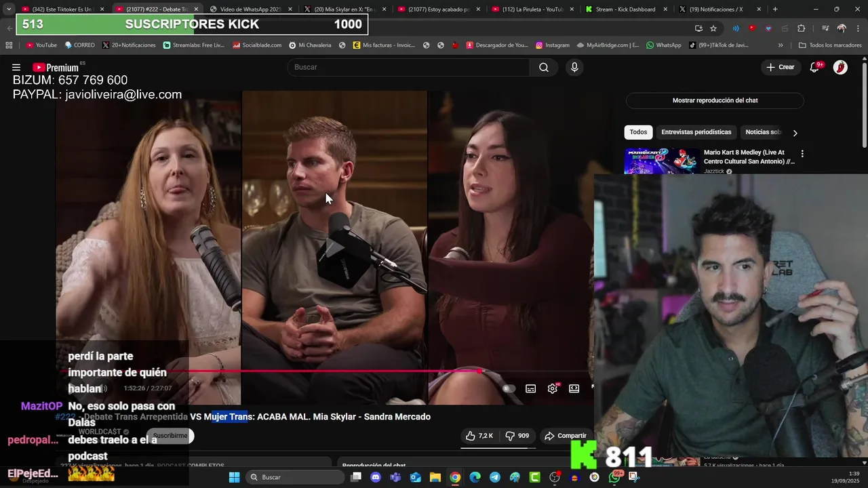Start voice search with the microphone icon
The height and width of the screenshot is (488, 868).
(574, 67)
